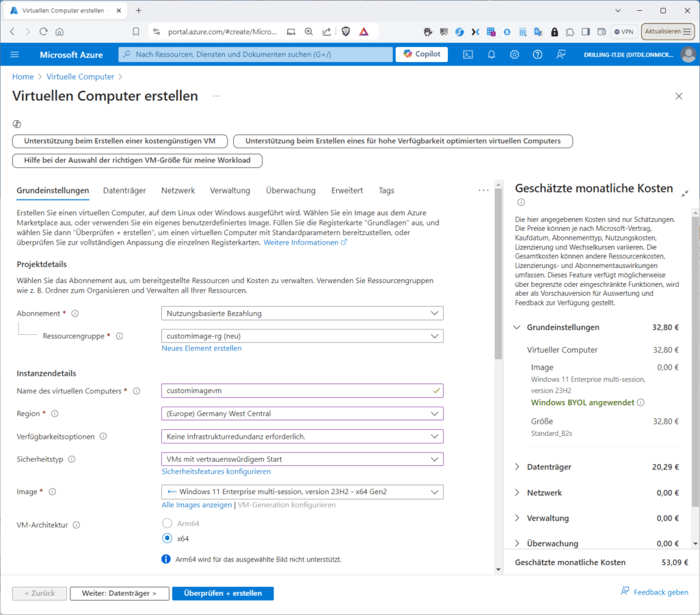Open the Image dropdown
700x615 pixels.
coord(302,492)
